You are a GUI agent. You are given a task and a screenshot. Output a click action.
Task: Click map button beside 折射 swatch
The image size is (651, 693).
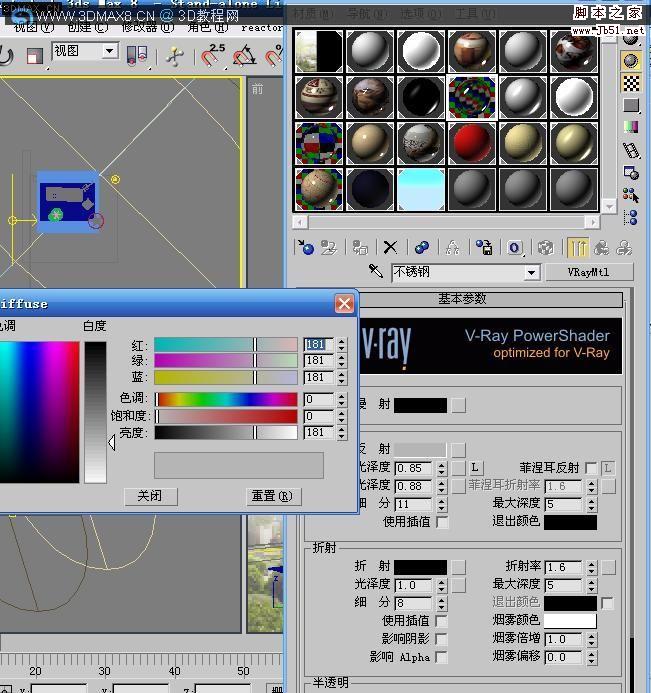458,567
